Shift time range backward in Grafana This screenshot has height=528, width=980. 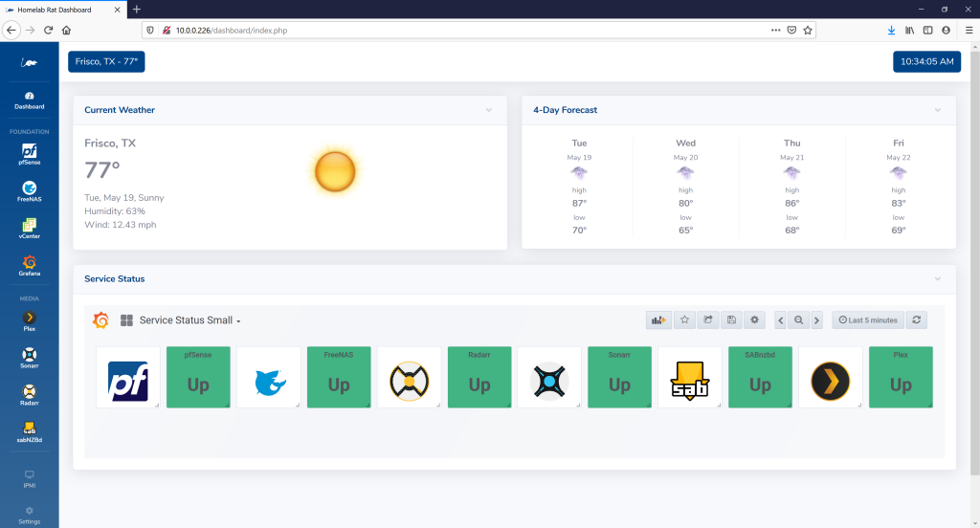tap(781, 319)
